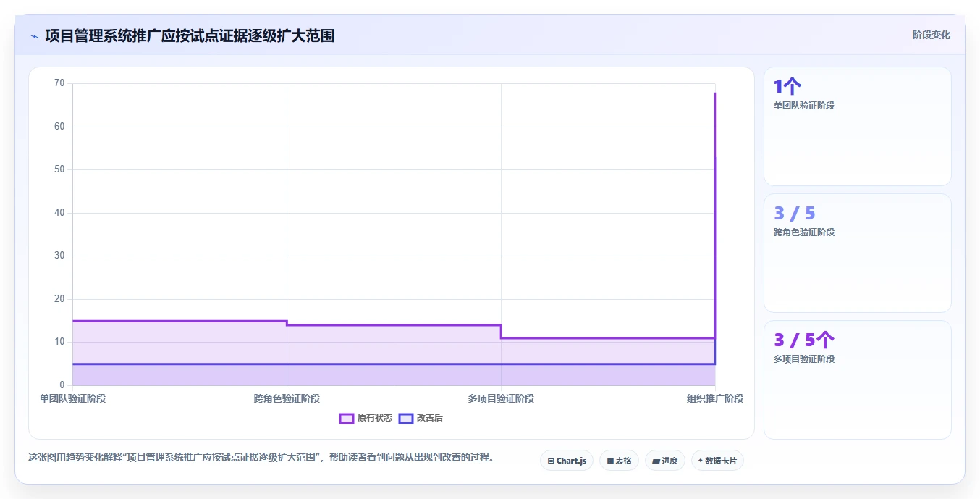Click the 单团队验证阶段 x-axis label
980x499 pixels.
pos(72,398)
